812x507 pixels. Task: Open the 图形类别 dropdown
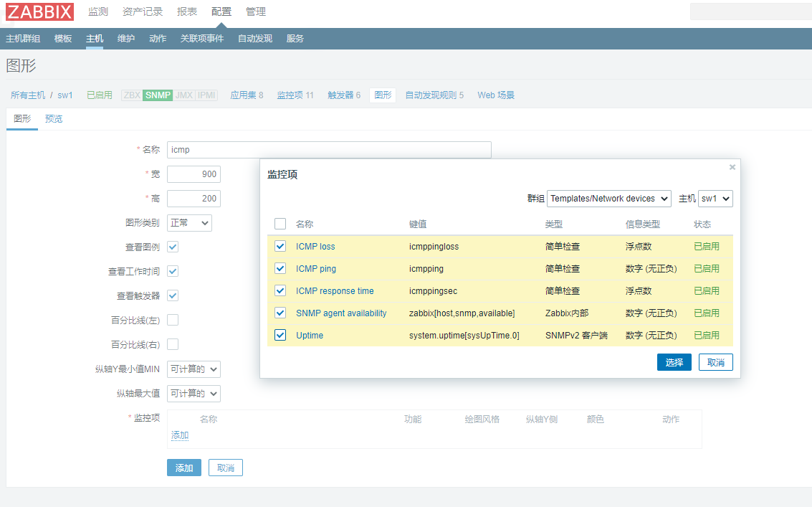189,223
